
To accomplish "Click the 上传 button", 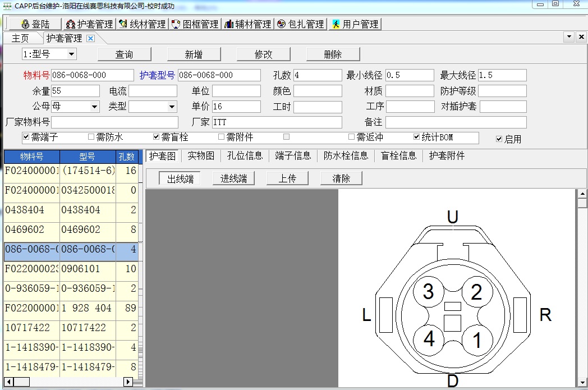I will pos(288,178).
